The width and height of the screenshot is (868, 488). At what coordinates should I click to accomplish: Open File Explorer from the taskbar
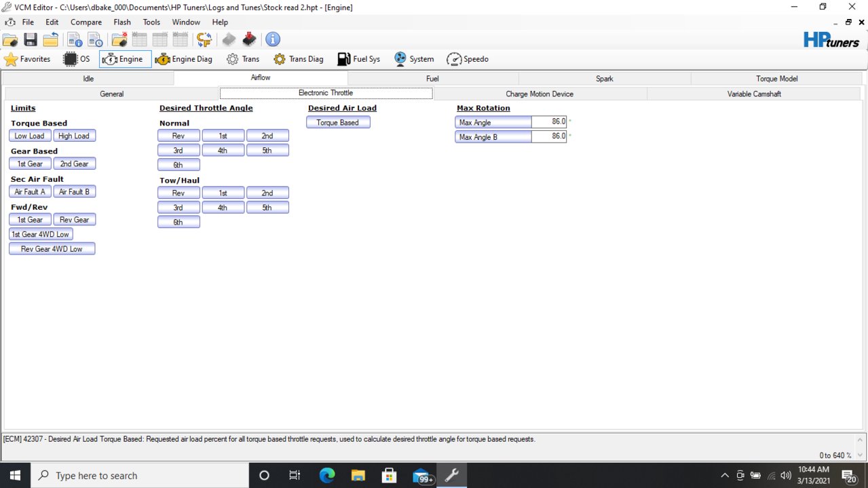tap(358, 475)
